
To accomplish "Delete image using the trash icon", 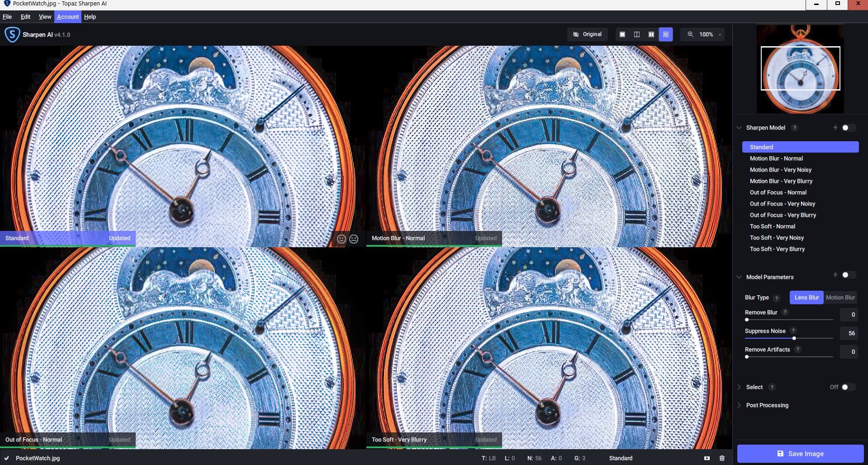I will point(722,458).
